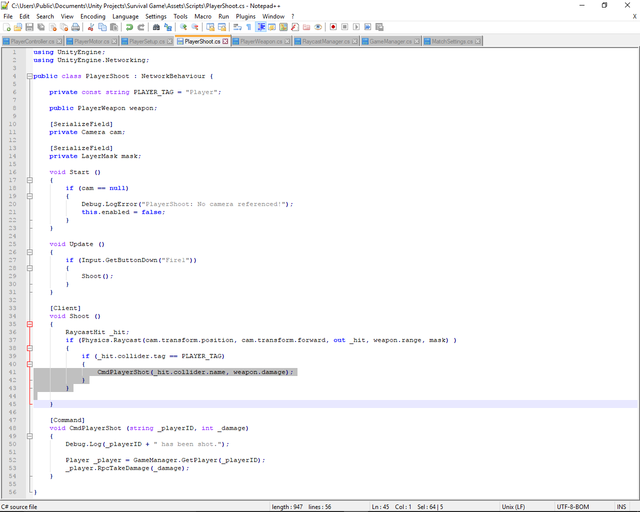
Task: Click the Open file toolbar icon
Action: (x=18, y=27)
